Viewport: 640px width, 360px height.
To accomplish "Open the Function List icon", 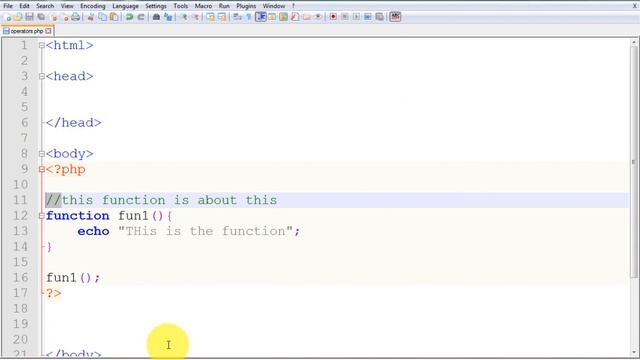I will coord(295,17).
